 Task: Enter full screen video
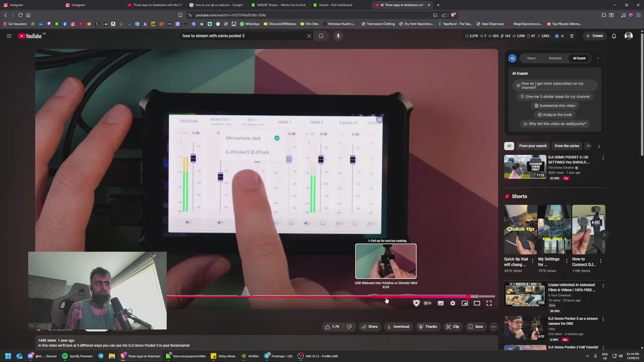[489, 303]
